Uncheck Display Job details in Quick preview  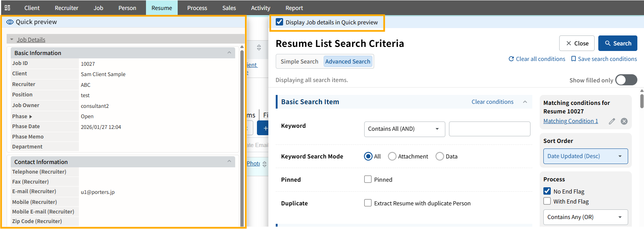coord(280,22)
